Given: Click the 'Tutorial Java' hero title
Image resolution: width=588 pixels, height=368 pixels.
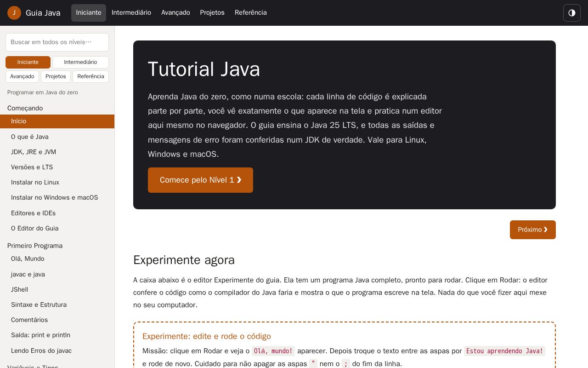Looking at the screenshot, I should point(204,69).
